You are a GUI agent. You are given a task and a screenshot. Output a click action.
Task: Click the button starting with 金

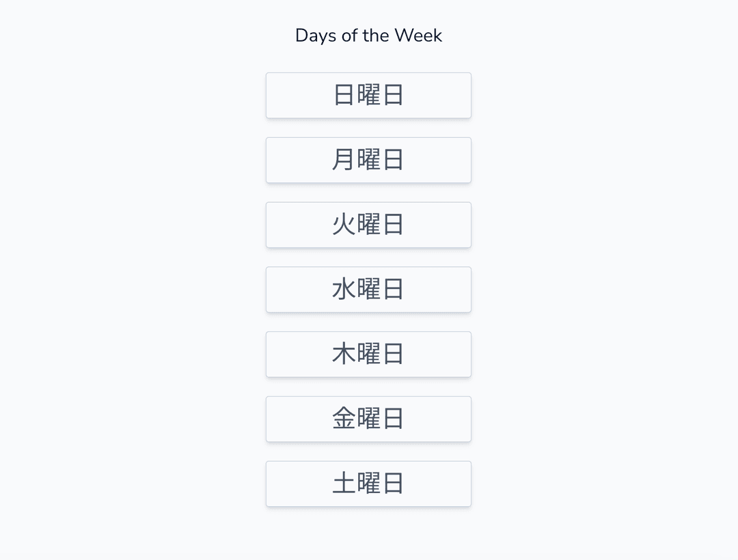[x=368, y=419]
